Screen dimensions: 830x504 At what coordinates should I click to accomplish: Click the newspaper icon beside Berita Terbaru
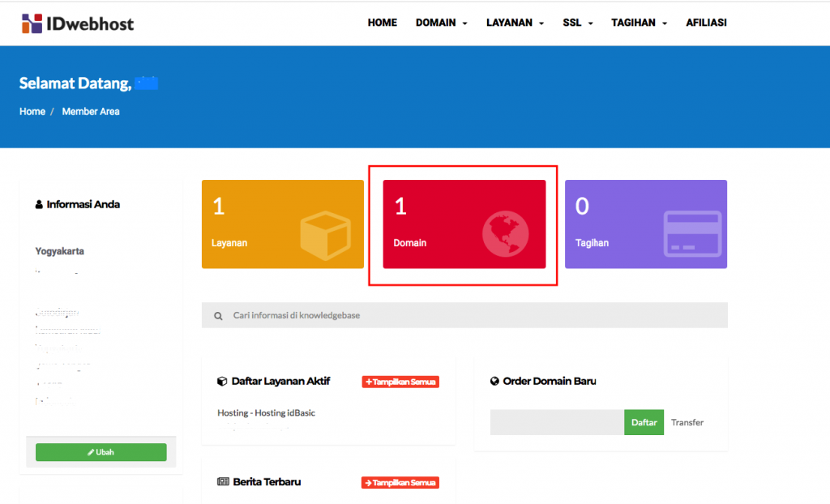point(222,482)
